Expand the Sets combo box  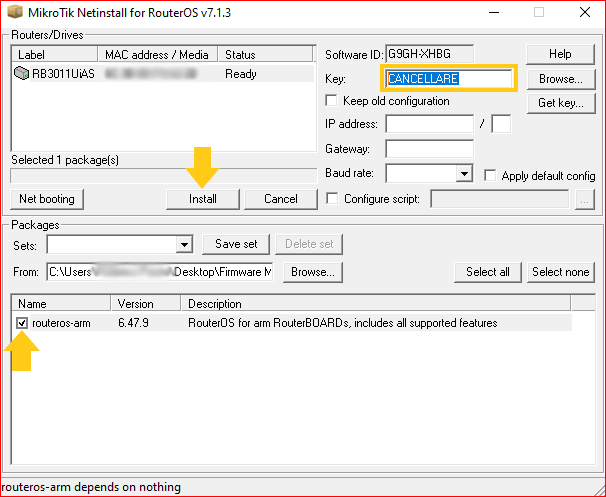click(184, 244)
